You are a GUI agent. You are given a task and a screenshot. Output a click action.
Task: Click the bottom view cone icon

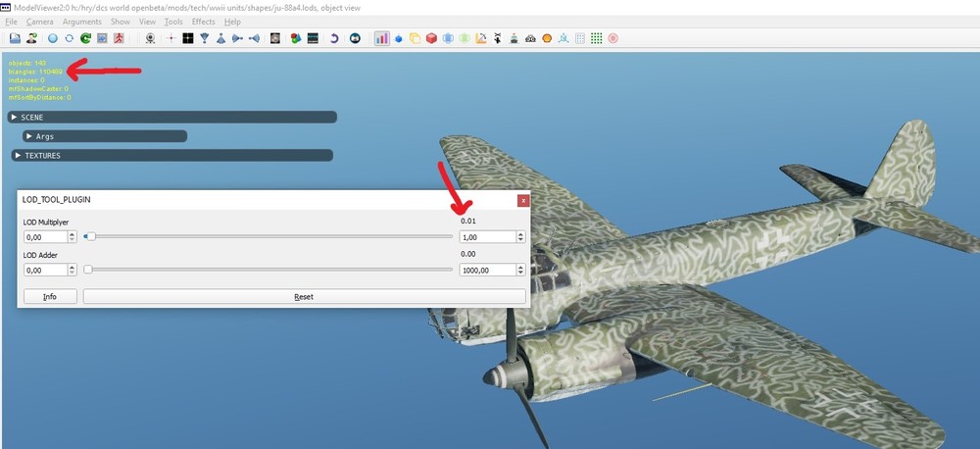pyautogui.click(x=220, y=38)
